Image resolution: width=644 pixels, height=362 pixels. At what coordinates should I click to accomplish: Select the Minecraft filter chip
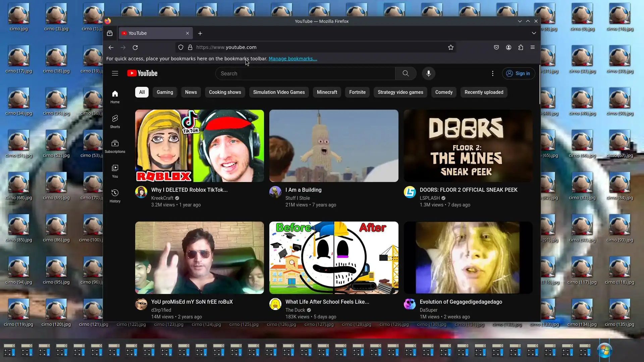click(x=327, y=92)
